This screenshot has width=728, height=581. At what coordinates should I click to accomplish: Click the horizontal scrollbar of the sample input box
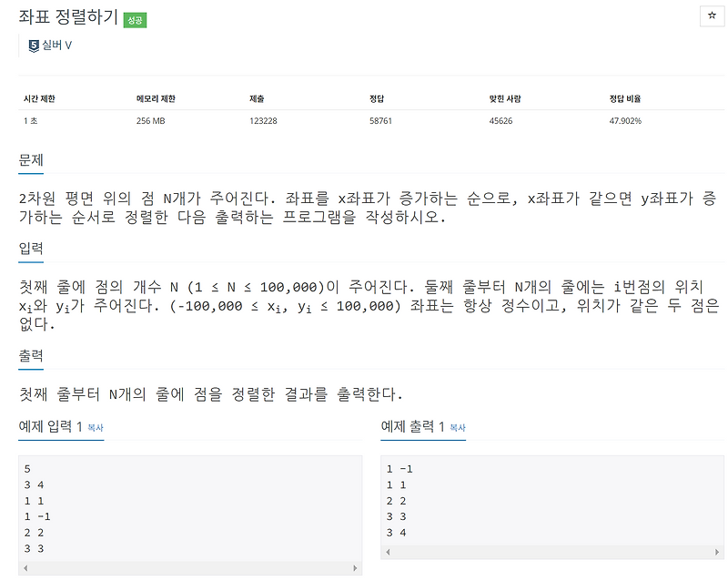182,567
